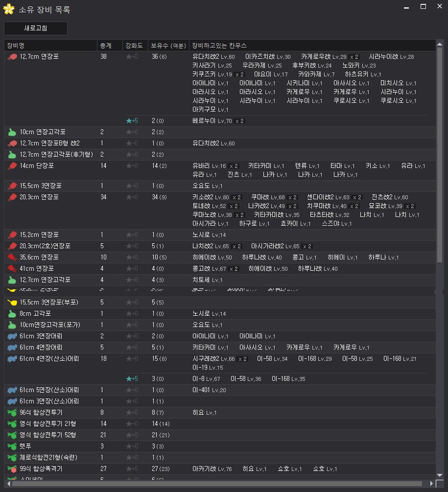Click the dark red icon for 41cm 연장포
This screenshot has height=492, width=448.
click(x=12, y=269)
